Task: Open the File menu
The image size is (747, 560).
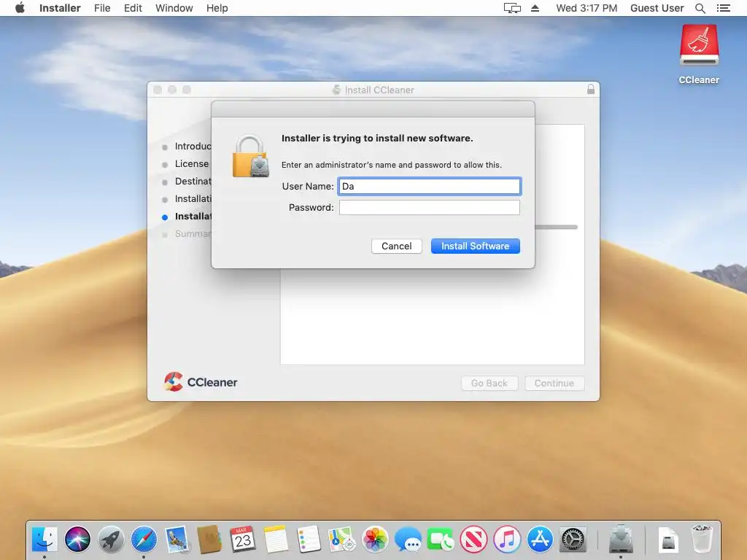Action: [102, 8]
